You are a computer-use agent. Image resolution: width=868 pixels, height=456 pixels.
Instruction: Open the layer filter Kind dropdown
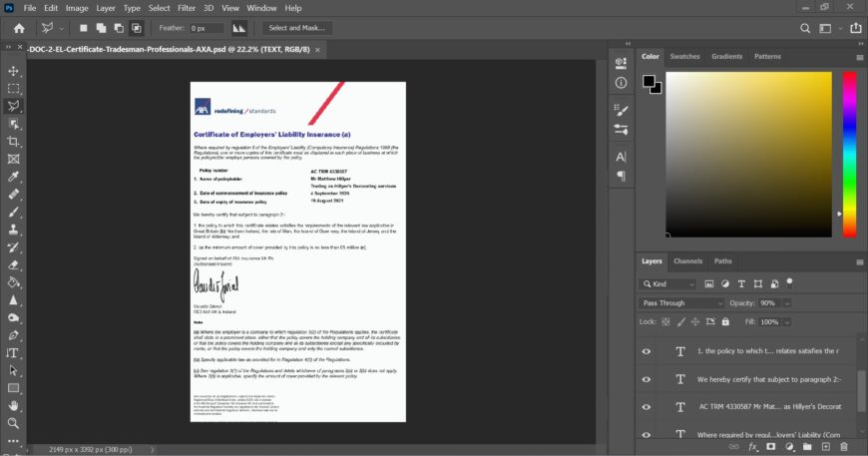[668, 284]
